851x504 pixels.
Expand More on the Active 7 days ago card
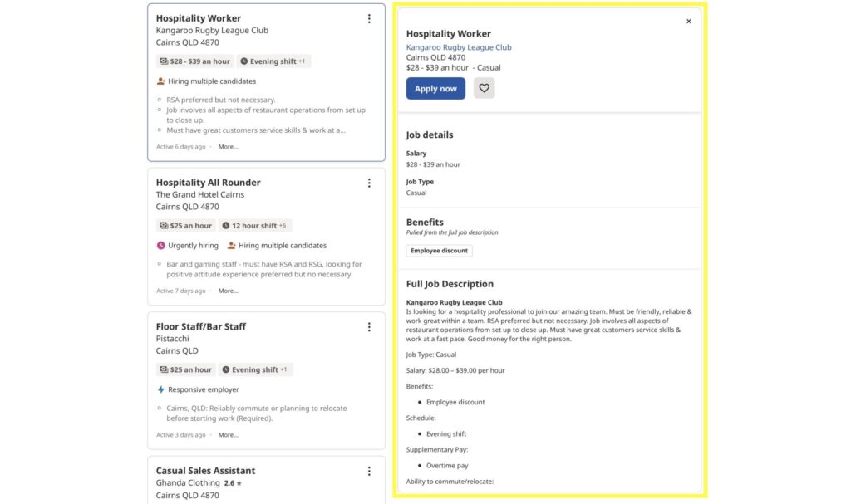[228, 291]
